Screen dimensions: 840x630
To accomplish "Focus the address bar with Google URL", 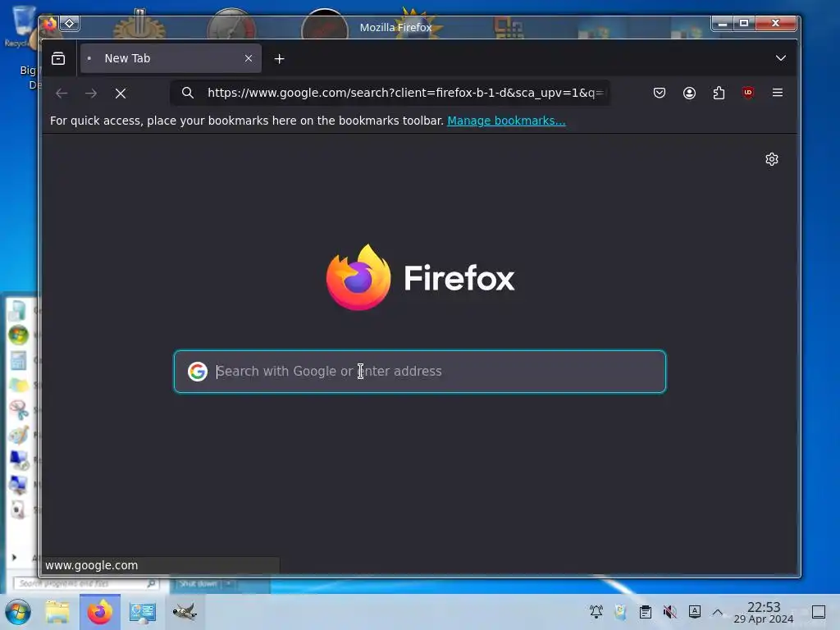I will 405,93.
